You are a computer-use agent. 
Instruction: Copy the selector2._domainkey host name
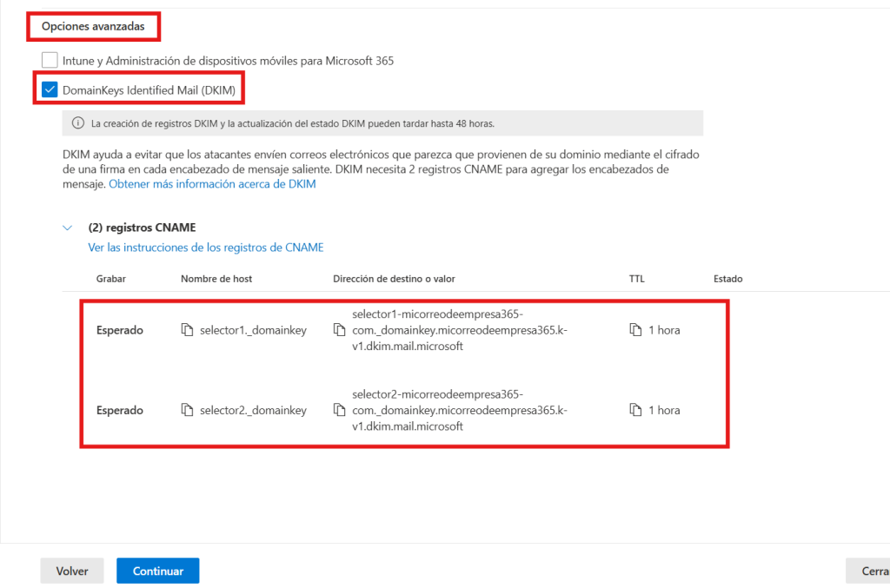pos(186,410)
